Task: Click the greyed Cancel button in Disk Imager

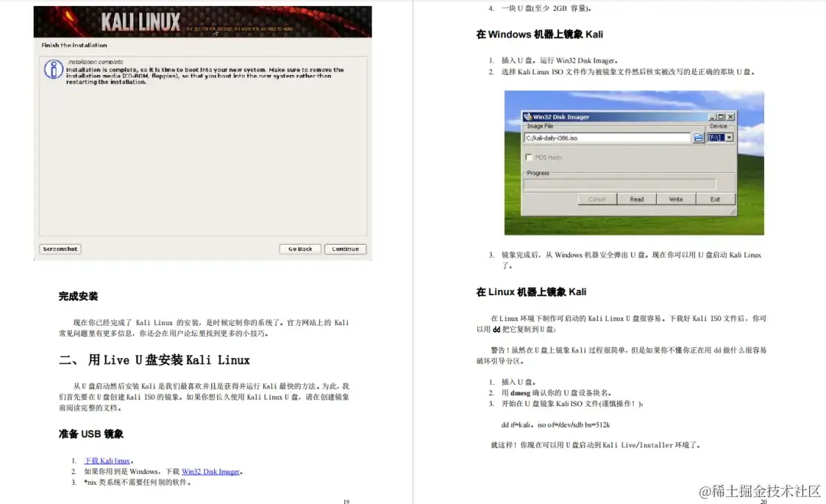Action: [x=597, y=199]
